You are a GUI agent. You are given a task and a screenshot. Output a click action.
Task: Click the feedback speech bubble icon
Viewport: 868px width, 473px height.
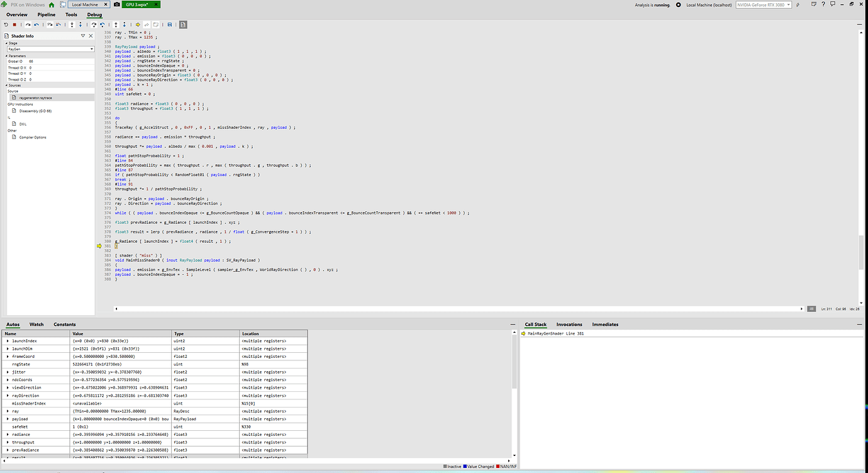click(x=833, y=4)
